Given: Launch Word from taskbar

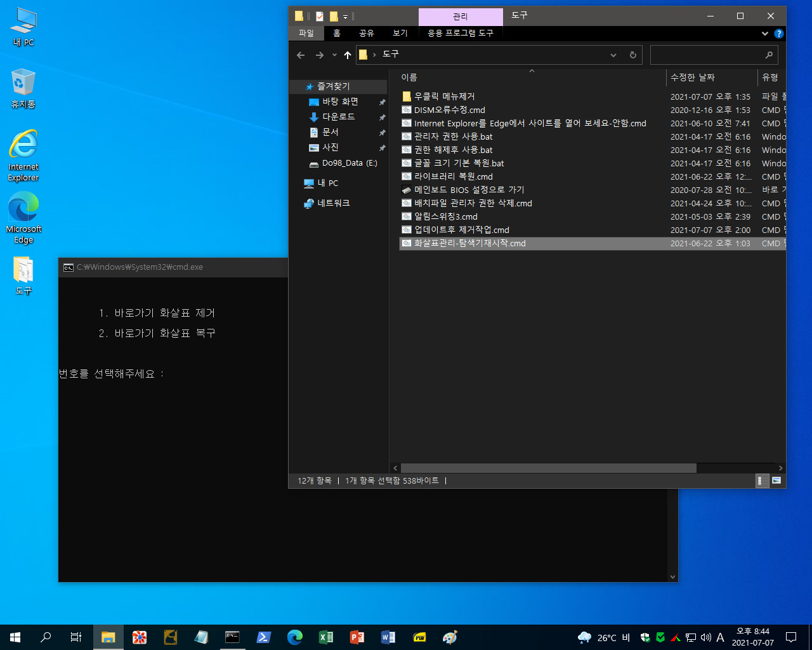Looking at the screenshot, I should pos(388,637).
